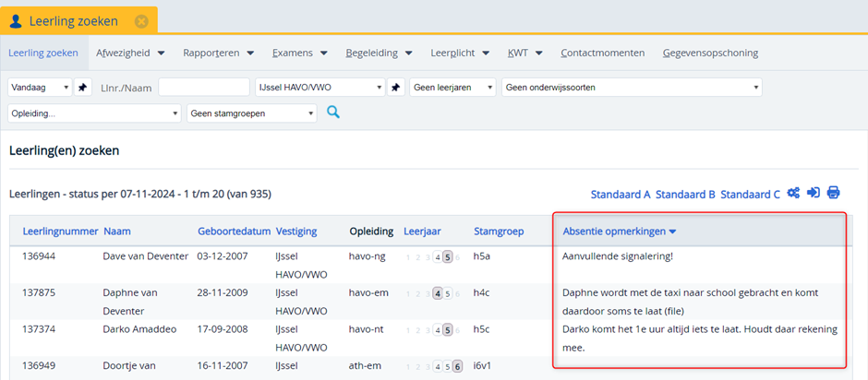Click stamgroep h5c
Image resolution: width=868 pixels, height=380 pixels.
click(482, 329)
